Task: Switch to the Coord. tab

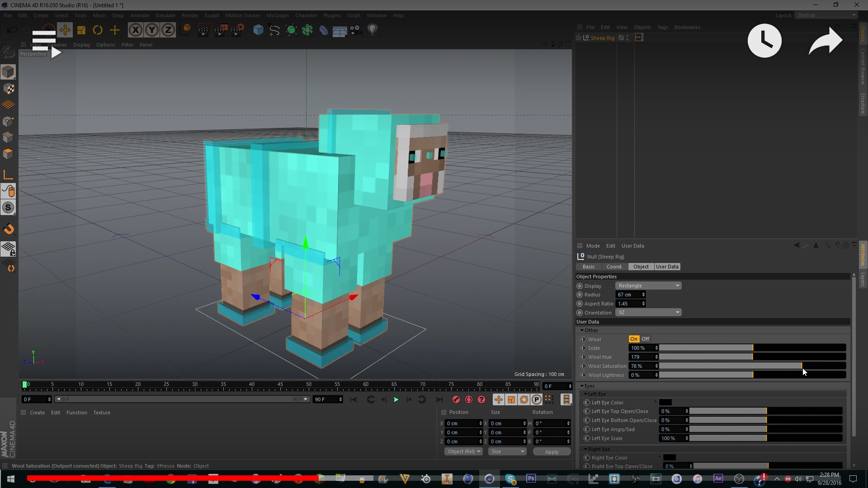Action: pos(614,267)
